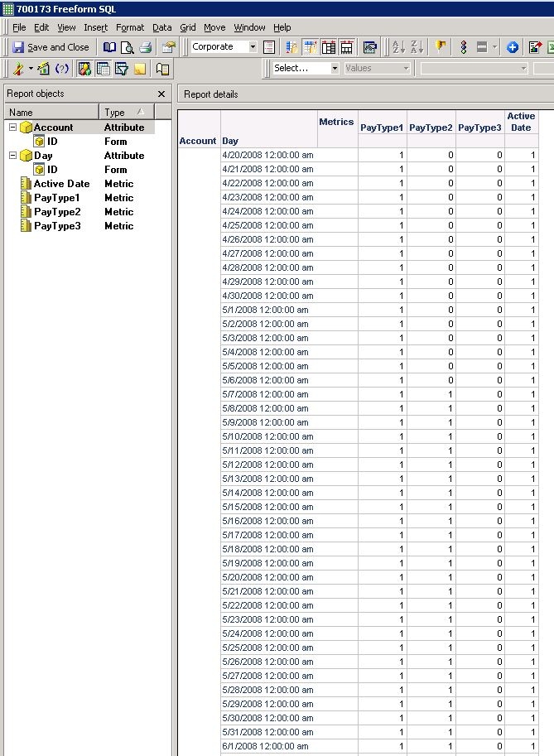Select PayType2 metric in objects list

tap(57, 212)
